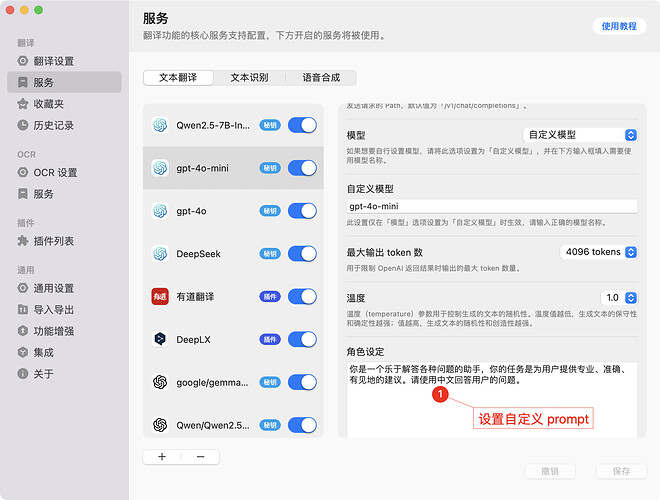Click the Qwen2.5-7B-In... service icon
Image resolution: width=660 pixels, height=500 pixels.
(x=160, y=125)
